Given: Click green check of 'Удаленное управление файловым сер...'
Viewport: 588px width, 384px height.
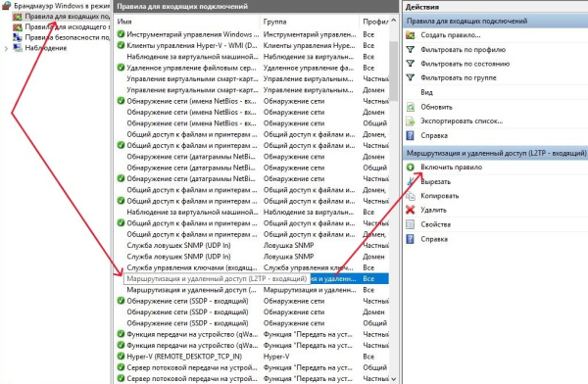Looking at the screenshot, I should [x=121, y=68].
